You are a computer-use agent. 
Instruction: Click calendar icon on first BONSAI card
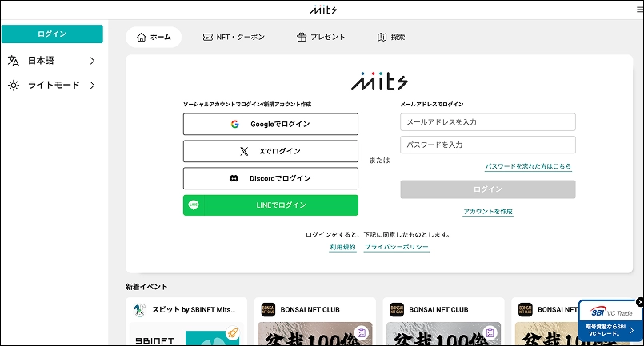[x=362, y=332]
